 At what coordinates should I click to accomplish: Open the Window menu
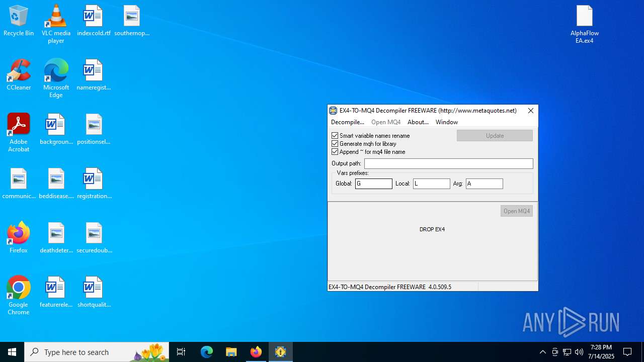(x=447, y=122)
